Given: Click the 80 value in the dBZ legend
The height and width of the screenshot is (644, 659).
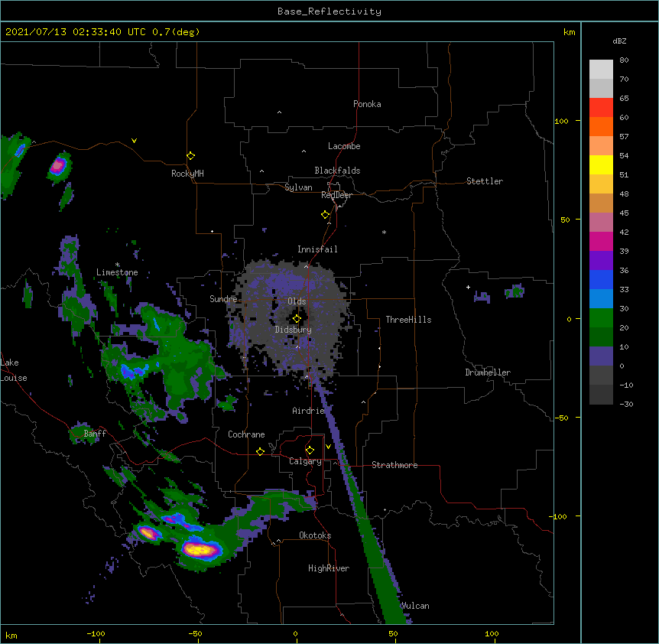Looking at the screenshot, I should click(624, 60).
